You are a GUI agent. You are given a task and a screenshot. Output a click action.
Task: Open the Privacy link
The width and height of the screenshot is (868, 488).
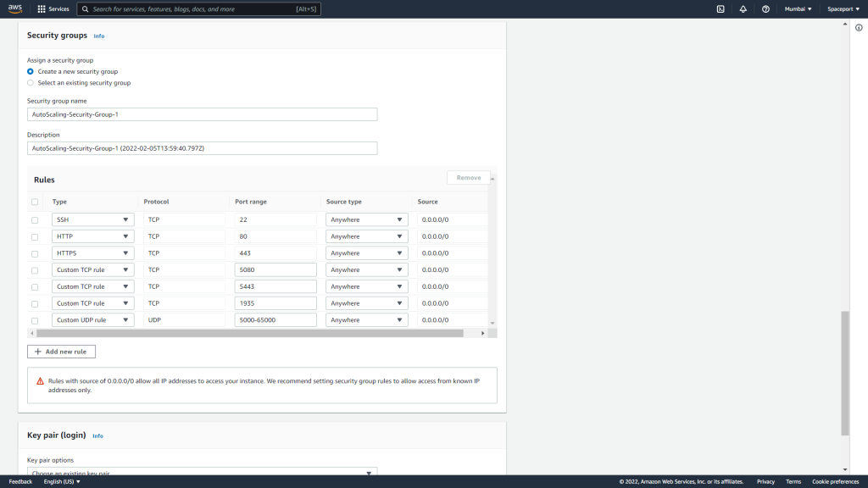coord(765,482)
